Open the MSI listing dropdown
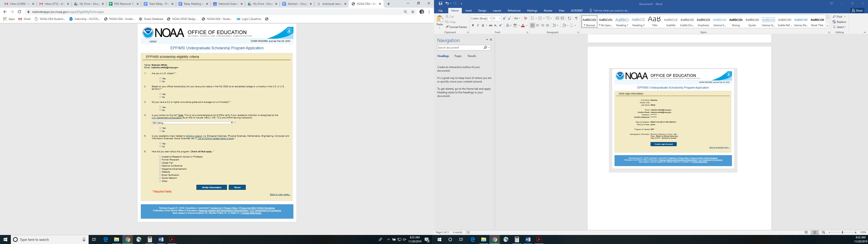This screenshot has width=868, height=244. 192,123
